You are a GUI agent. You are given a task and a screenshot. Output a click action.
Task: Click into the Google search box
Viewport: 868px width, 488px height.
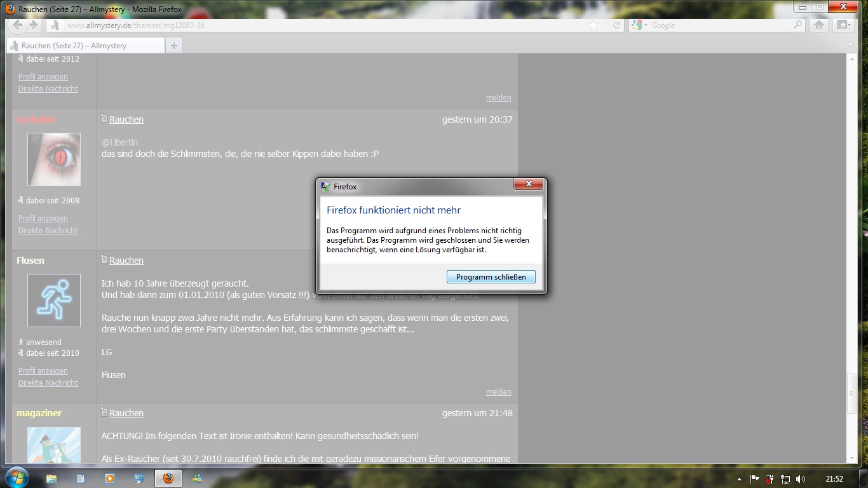click(721, 25)
